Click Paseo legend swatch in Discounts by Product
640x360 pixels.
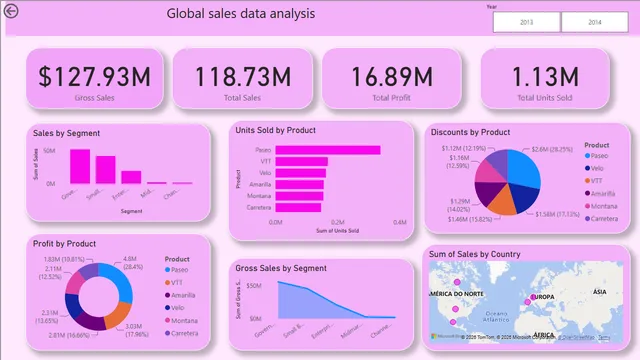coord(587,156)
